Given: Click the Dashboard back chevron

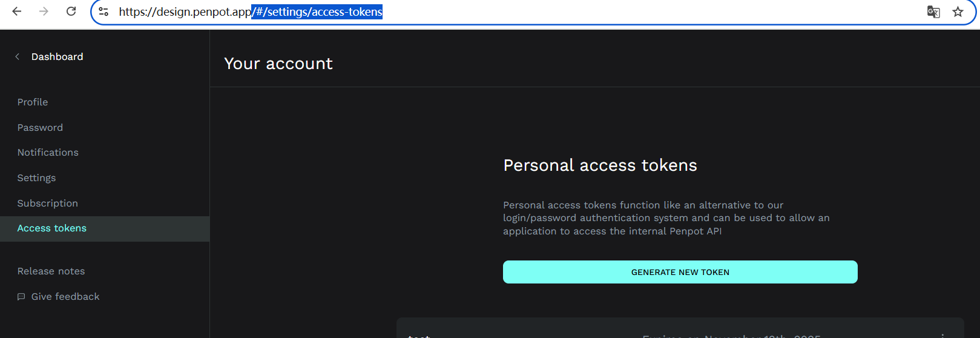Looking at the screenshot, I should (18, 57).
